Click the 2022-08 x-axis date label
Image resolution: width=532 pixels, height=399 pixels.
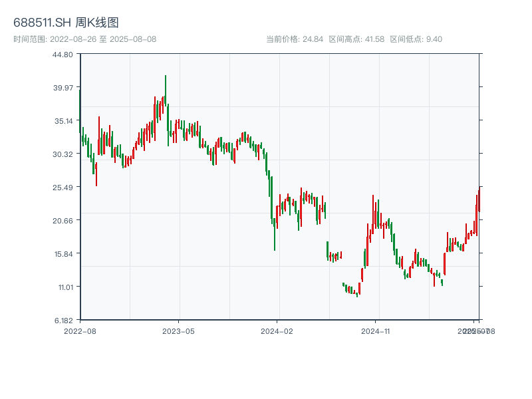pyautogui.click(x=80, y=331)
